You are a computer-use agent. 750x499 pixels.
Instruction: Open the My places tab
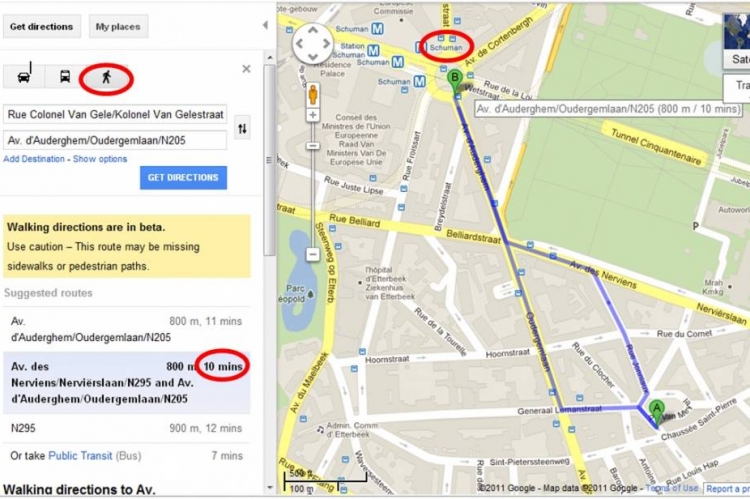pyautogui.click(x=118, y=27)
